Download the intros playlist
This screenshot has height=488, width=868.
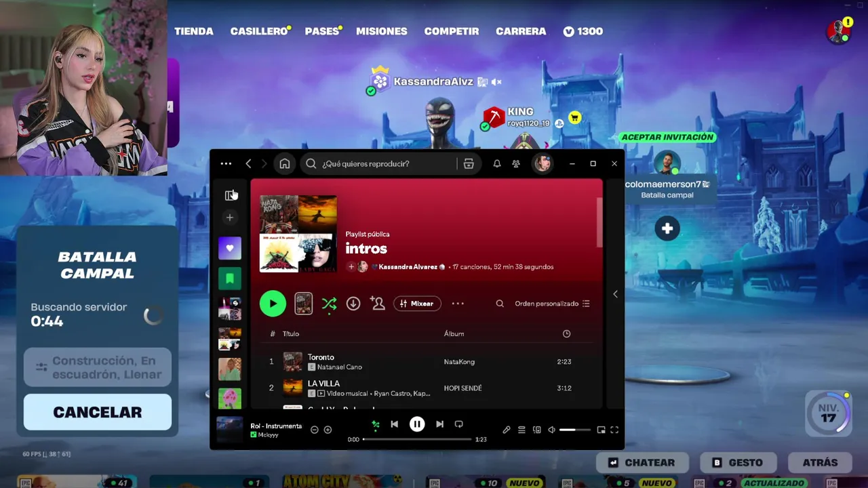(x=353, y=304)
